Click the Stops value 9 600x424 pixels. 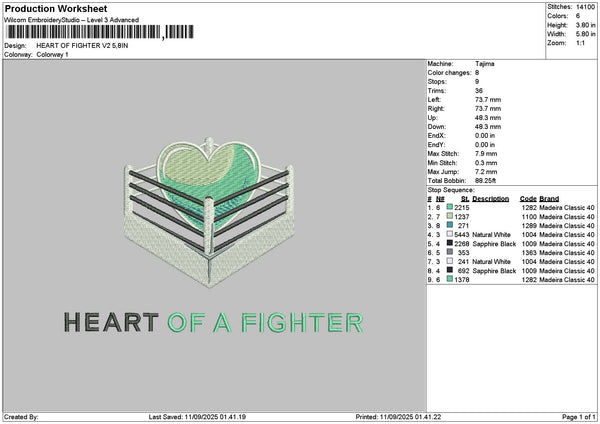click(x=477, y=82)
